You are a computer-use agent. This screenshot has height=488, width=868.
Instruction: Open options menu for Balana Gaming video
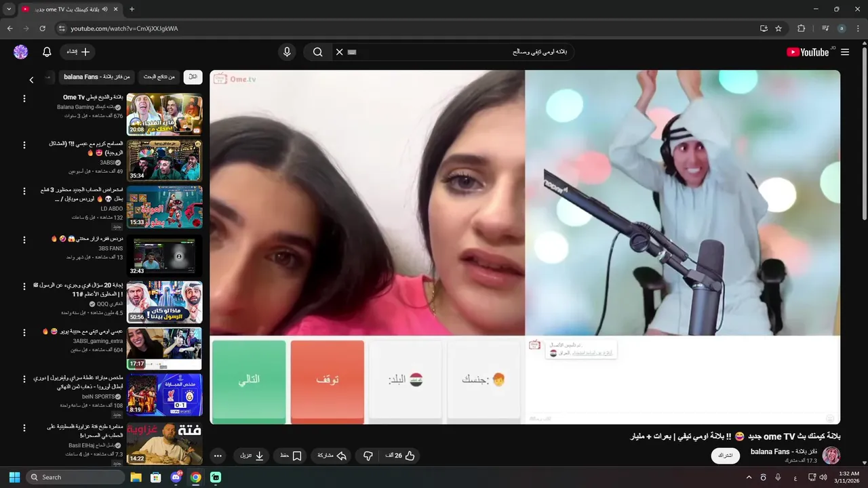[24, 99]
